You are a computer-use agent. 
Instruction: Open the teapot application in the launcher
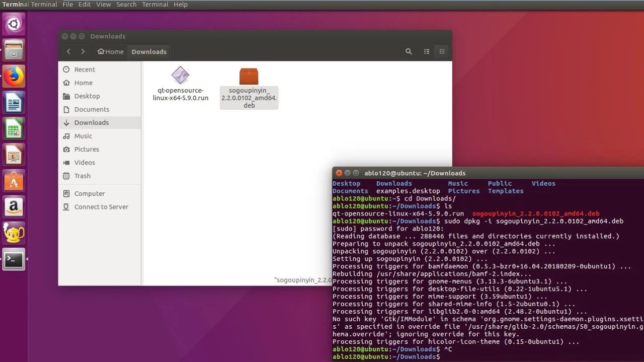(x=14, y=233)
